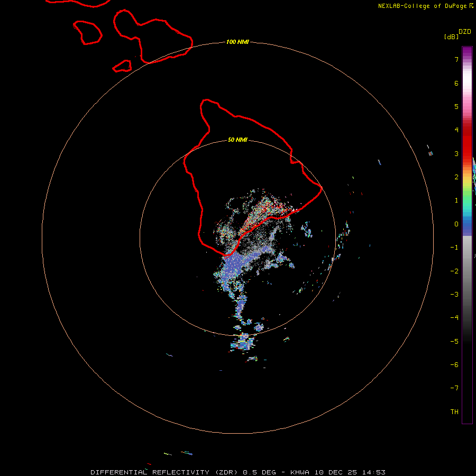Image resolution: width=476 pixels, height=476 pixels.
Task: Click the Lanai island outline at top left
Action: 88,32
